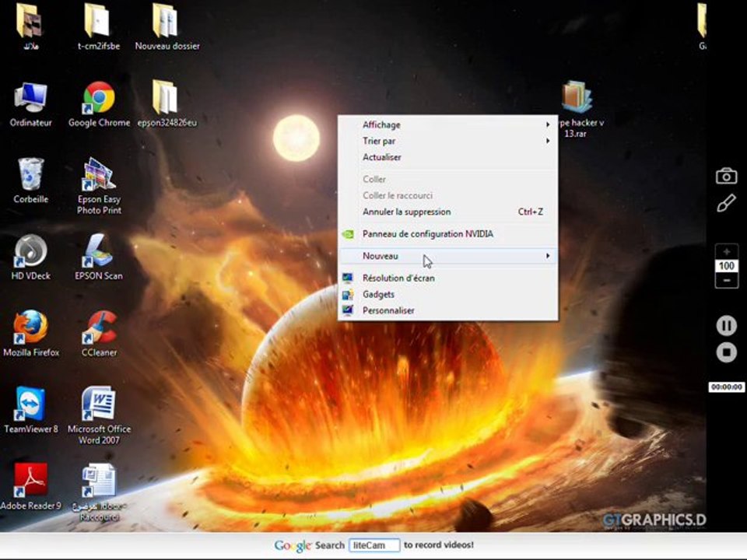The width and height of the screenshot is (747, 560).
Task: Click the grayed Coller le raccourci entry
Action: [448, 196]
